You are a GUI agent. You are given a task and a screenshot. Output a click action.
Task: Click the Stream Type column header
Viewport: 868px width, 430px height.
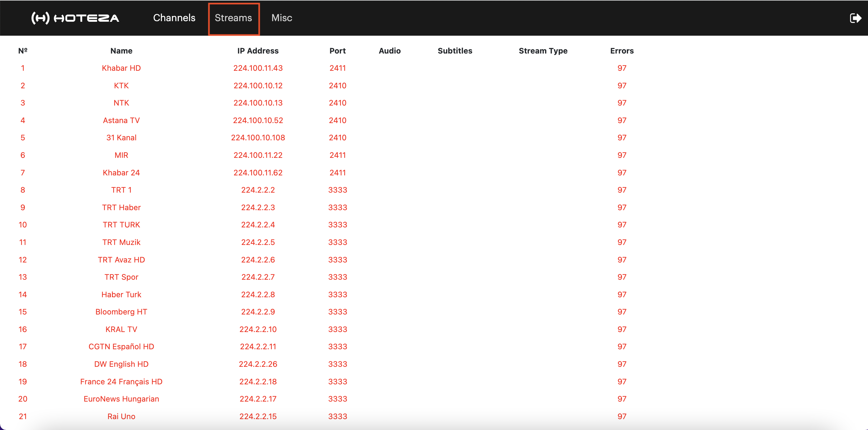click(x=543, y=51)
